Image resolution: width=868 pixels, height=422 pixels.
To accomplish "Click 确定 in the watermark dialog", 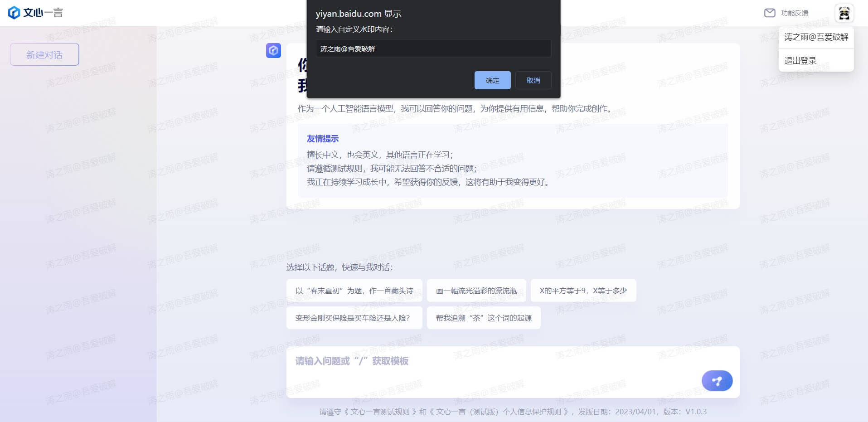I will tap(493, 80).
